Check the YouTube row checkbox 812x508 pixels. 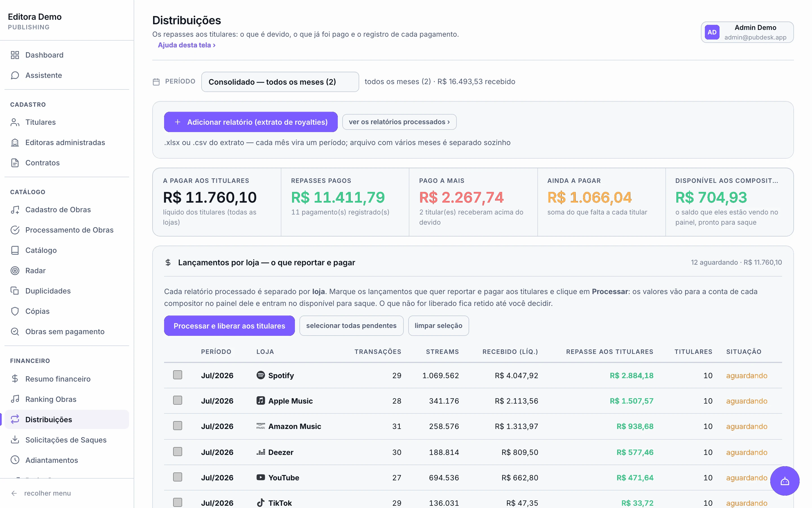[x=178, y=478]
